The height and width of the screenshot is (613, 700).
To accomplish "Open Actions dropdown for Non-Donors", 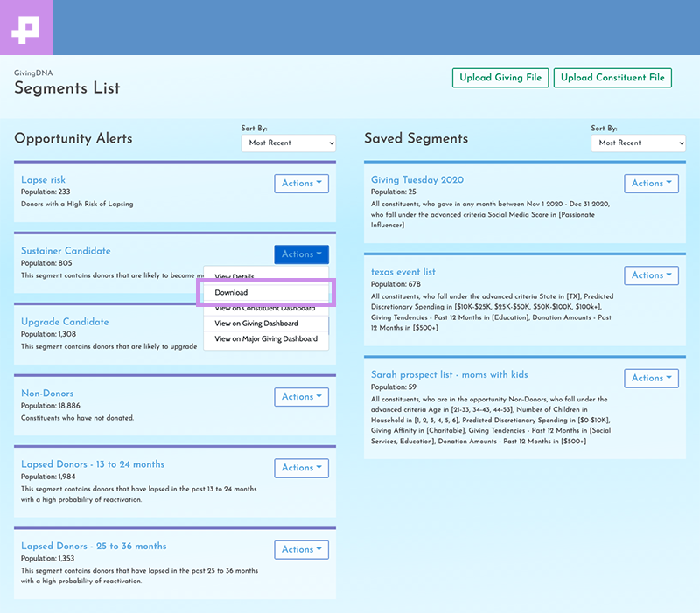I will (301, 397).
